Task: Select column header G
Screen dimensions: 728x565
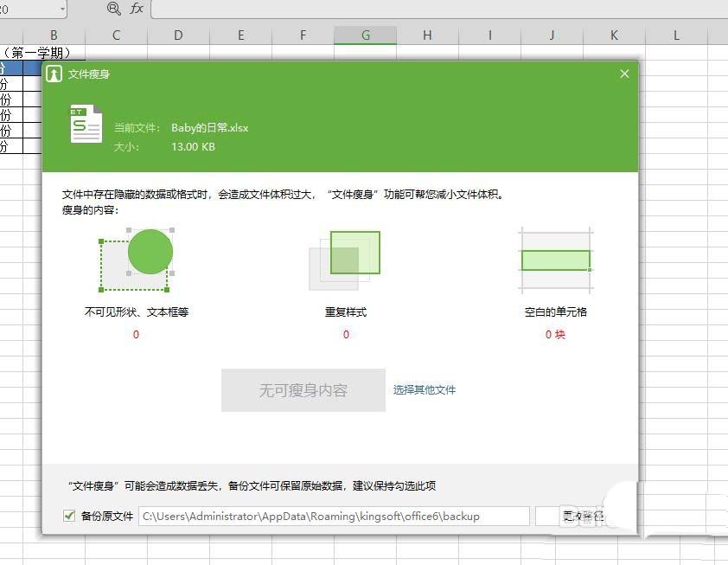Action: [365, 35]
